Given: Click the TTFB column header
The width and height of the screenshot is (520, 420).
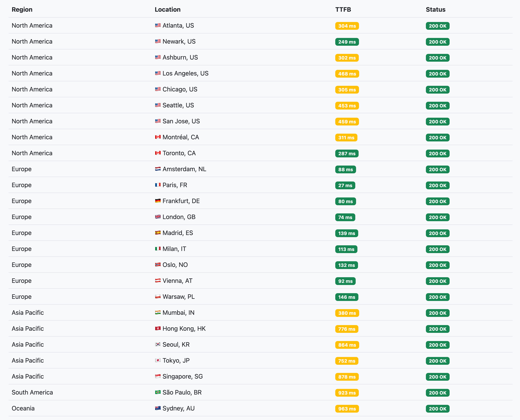Looking at the screenshot, I should coord(343,10).
